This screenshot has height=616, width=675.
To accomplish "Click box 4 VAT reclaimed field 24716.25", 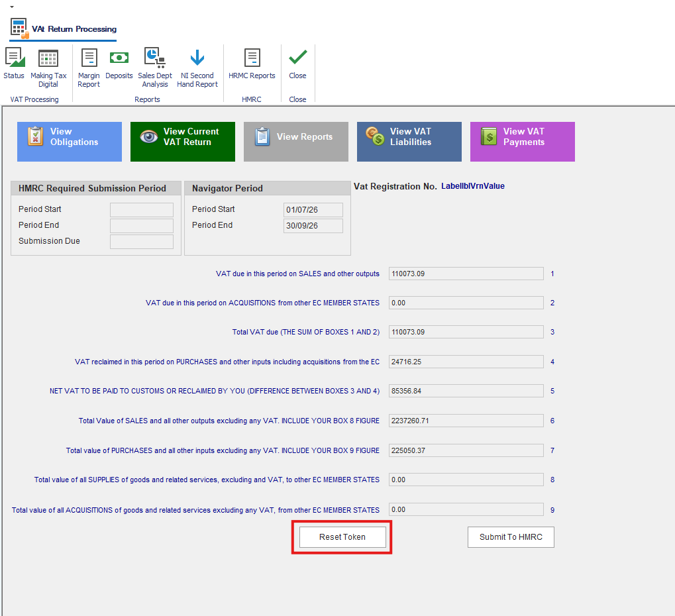I will tap(466, 362).
